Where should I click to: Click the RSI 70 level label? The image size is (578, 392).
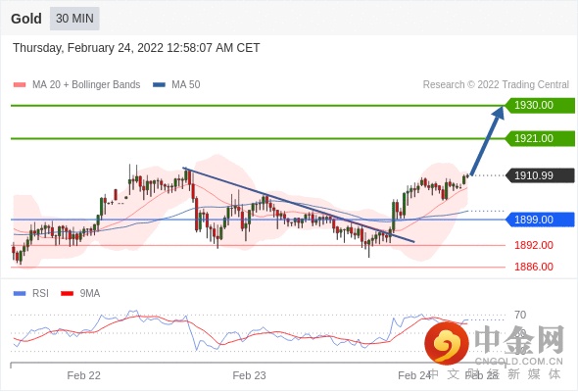pyautogui.click(x=520, y=315)
